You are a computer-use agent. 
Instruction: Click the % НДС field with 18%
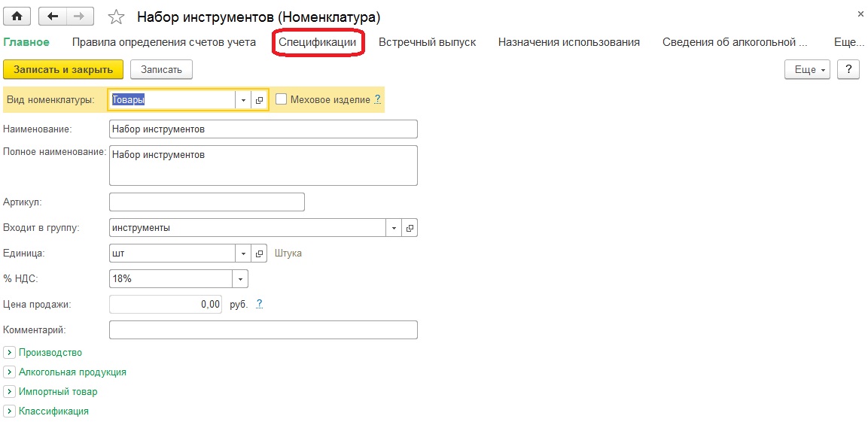(171, 279)
